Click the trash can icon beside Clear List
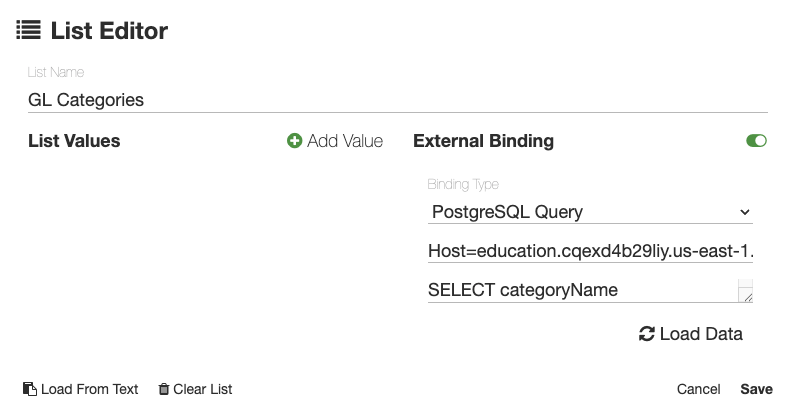The width and height of the screenshot is (797, 418). point(164,389)
